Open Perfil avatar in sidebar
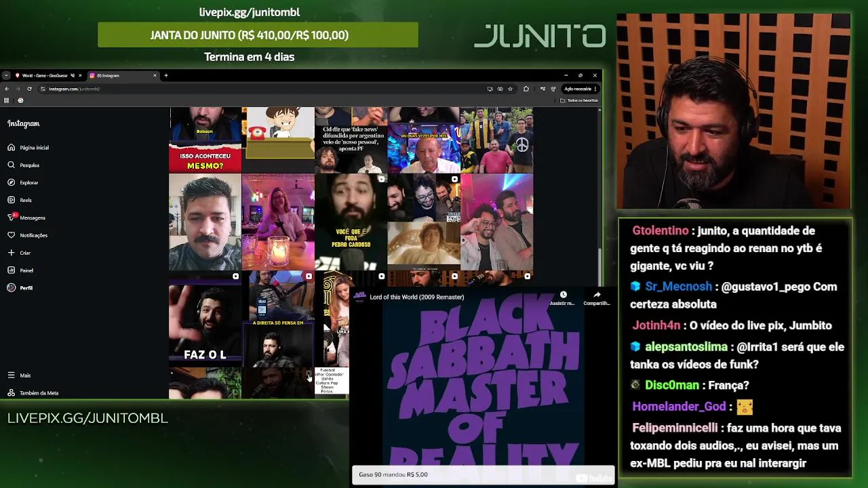This screenshot has width=868, height=488. 12,288
